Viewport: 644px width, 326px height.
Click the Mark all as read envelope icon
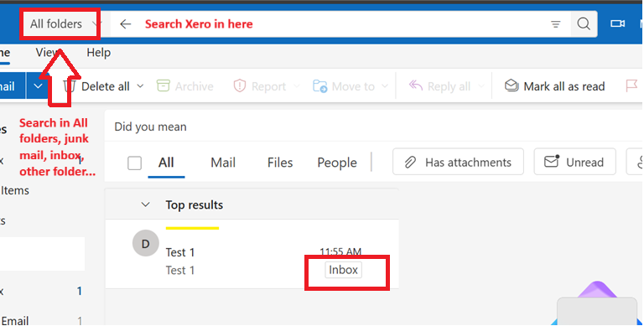pos(512,85)
